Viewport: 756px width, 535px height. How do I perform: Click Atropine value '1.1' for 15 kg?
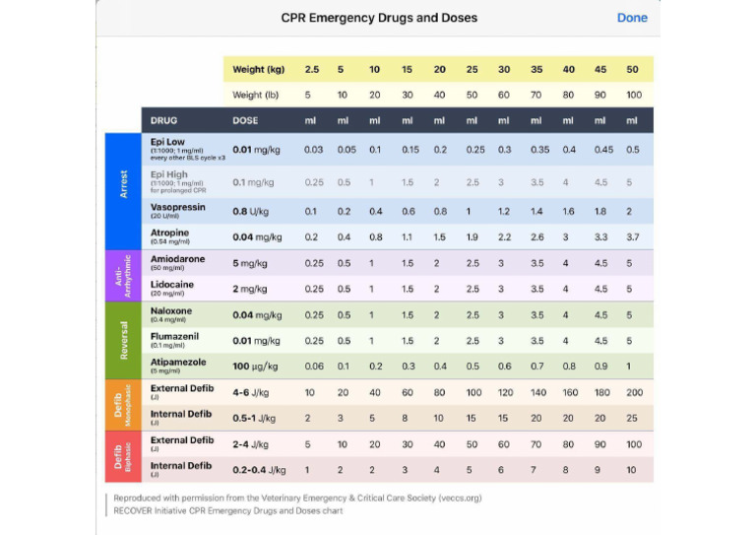coord(407,237)
